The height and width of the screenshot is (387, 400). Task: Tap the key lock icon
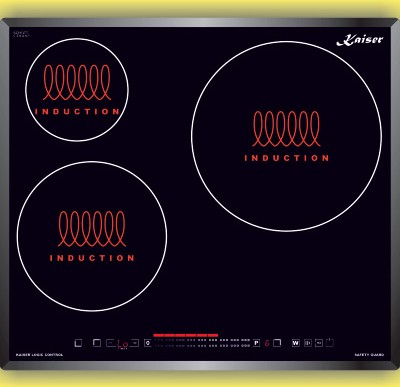319,343
